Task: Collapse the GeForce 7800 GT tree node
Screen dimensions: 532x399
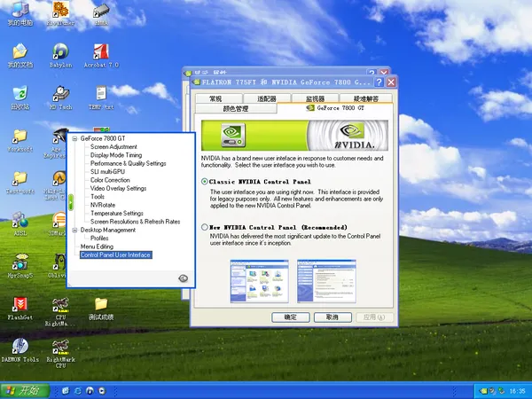Action: click(74, 138)
